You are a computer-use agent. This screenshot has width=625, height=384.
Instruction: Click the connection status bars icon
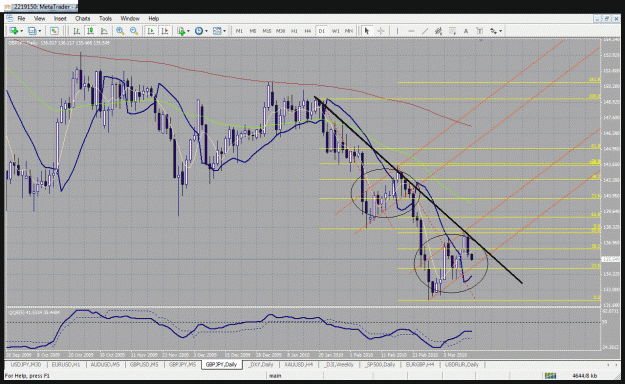click(550, 376)
